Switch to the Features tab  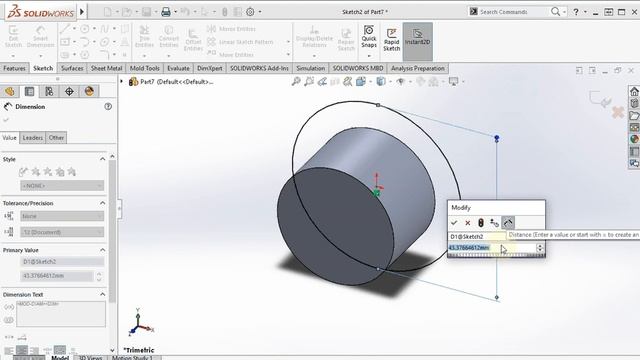pos(14,68)
